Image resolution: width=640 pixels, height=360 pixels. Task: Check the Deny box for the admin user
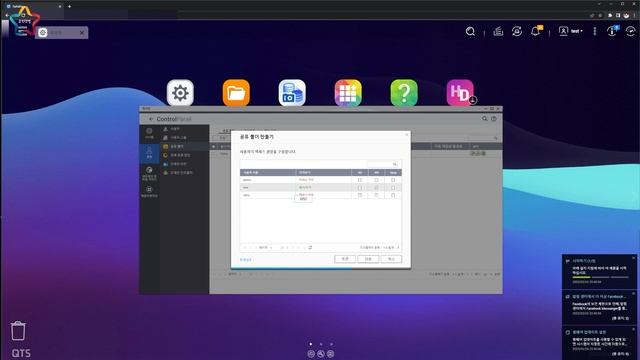click(393, 180)
